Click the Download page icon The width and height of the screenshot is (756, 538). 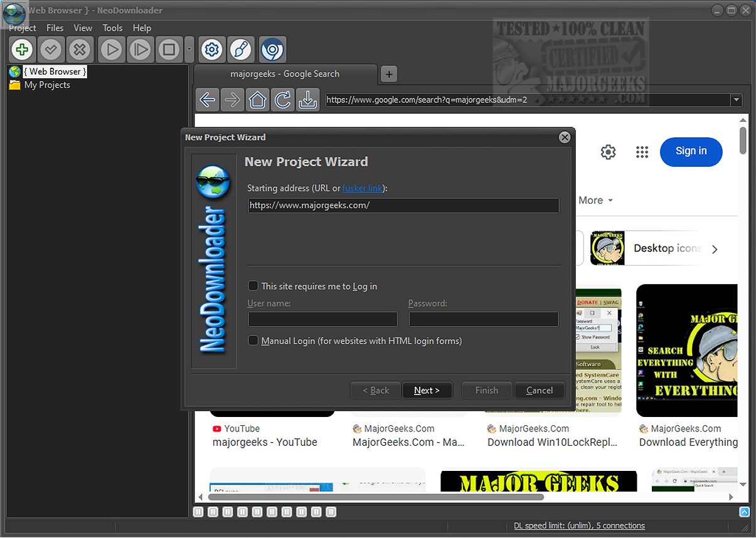[x=307, y=100]
